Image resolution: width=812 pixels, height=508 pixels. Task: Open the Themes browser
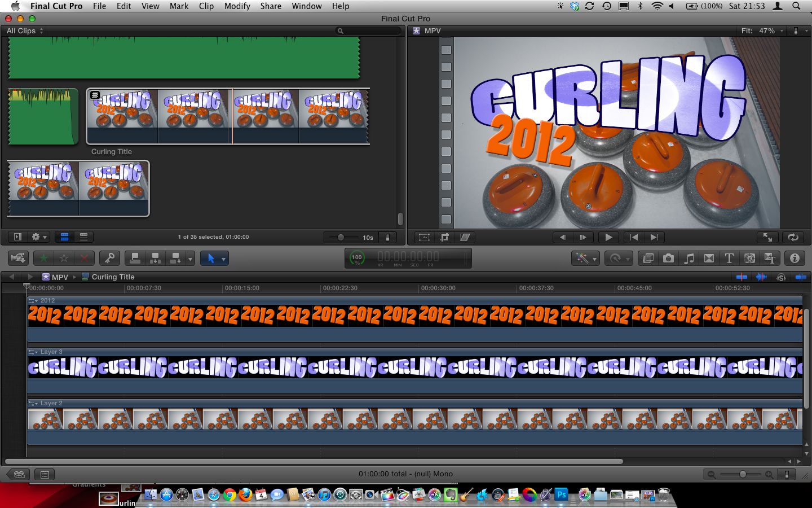pyautogui.click(x=770, y=259)
